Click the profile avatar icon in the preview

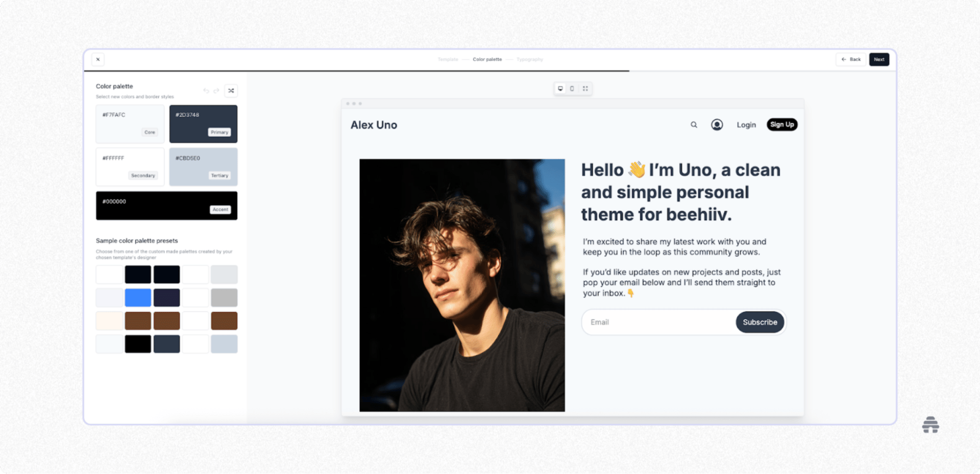717,124
